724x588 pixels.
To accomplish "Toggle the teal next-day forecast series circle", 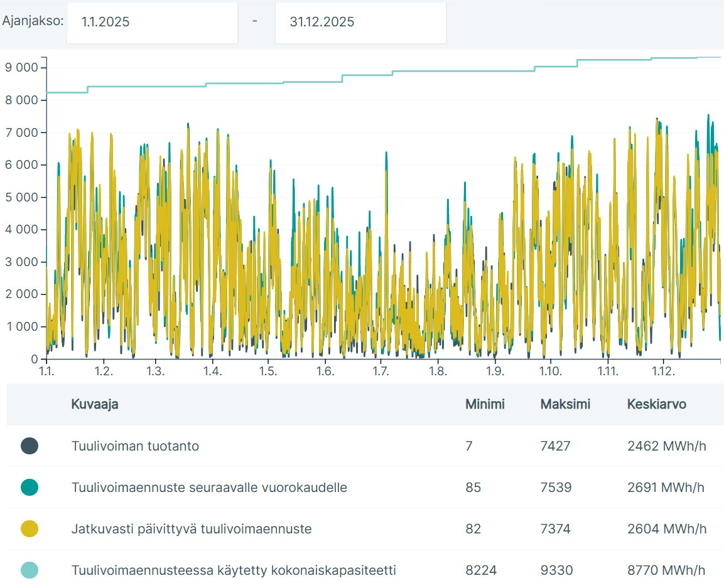I will (x=30, y=488).
